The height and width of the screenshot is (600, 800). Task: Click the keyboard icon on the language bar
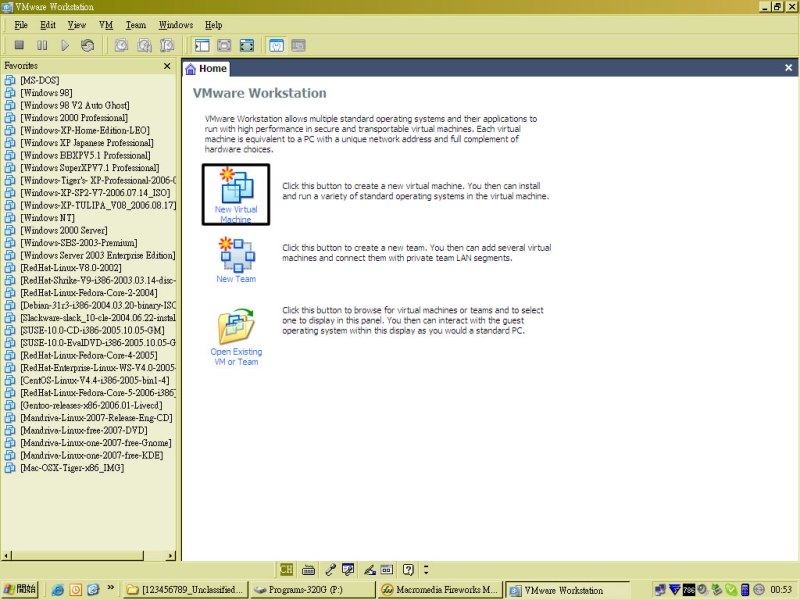(x=308, y=570)
